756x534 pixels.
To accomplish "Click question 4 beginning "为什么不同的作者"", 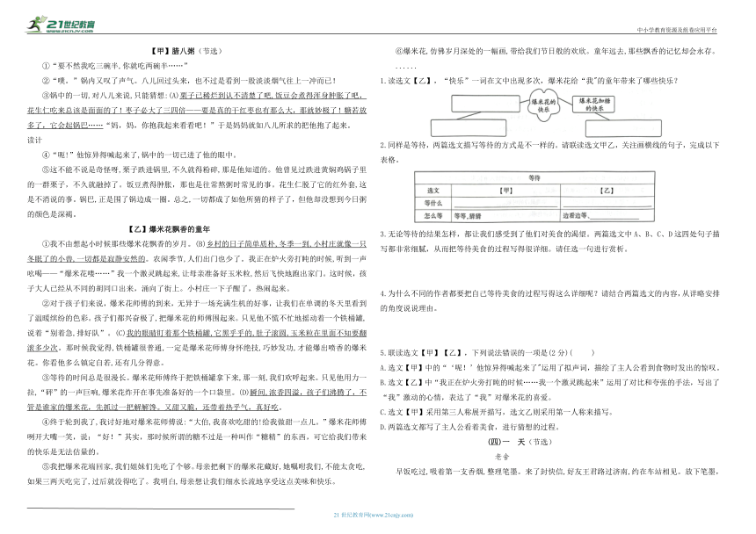I will [x=549, y=300].
